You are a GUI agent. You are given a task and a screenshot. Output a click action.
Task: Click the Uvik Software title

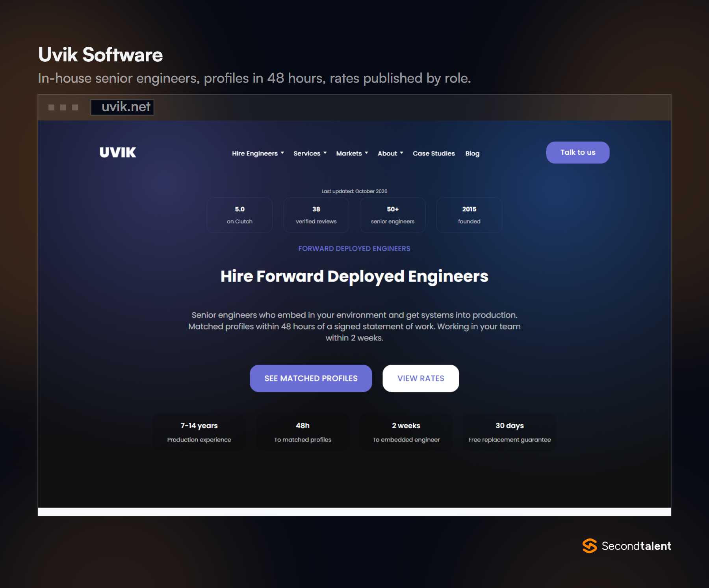100,55
